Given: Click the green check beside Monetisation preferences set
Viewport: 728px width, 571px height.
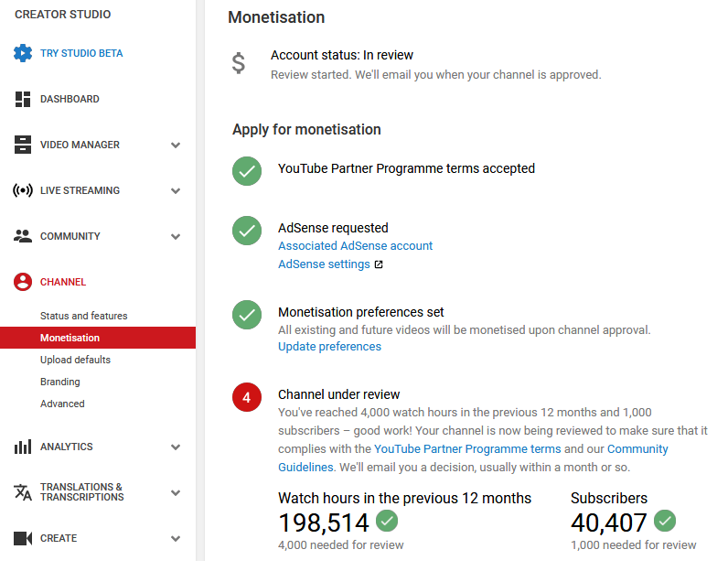Looking at the screenshot, I should pos(247,315).
